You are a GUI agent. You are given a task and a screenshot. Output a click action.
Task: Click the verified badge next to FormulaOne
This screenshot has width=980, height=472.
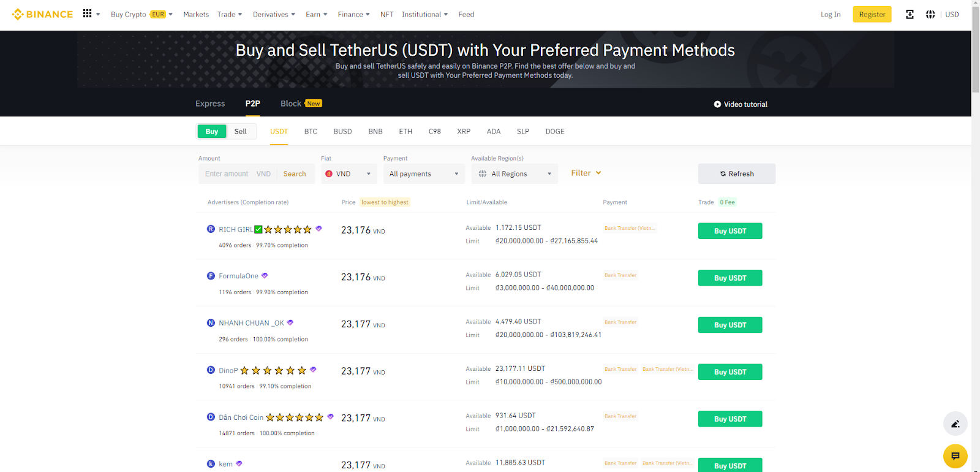(x=265, y=275)
